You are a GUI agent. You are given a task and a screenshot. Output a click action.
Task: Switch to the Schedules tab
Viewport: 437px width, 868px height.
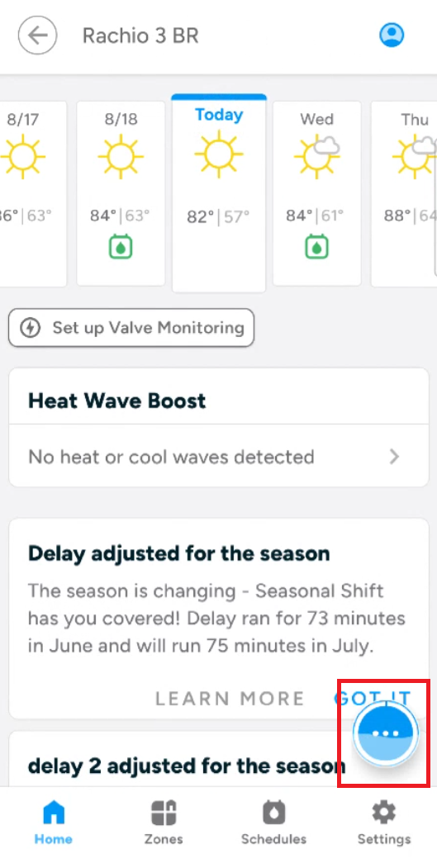point(273,823)
